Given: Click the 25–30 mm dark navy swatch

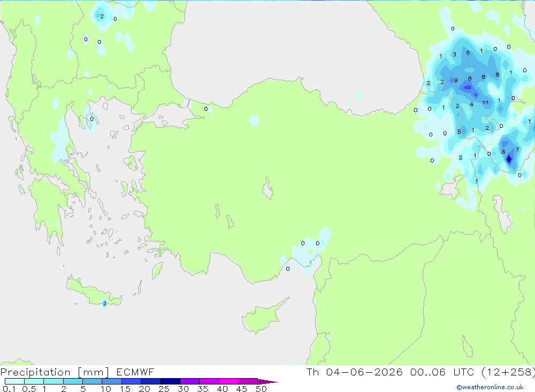Looking at the screenshot, I should (x=170, y=381).
